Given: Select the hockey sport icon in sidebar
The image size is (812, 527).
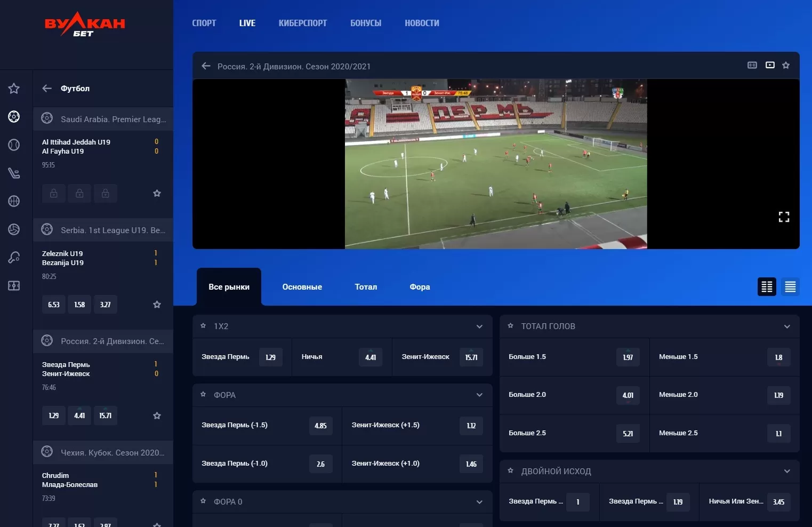Looking at the screenshot, I should 14,173.
